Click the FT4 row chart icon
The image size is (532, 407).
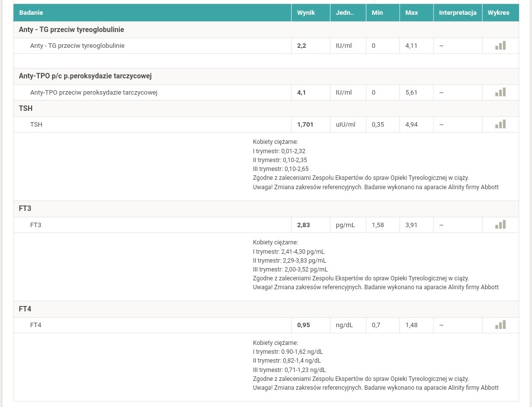coord(500,325)
